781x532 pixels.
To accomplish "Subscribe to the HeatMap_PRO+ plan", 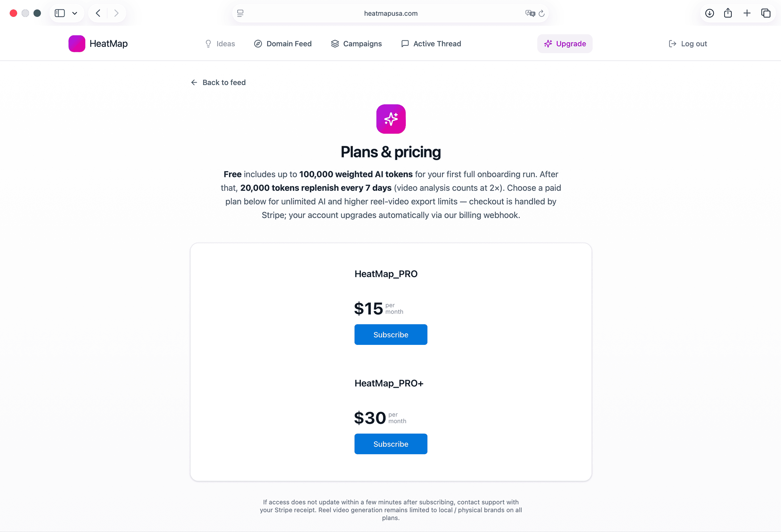I will 390,444.
